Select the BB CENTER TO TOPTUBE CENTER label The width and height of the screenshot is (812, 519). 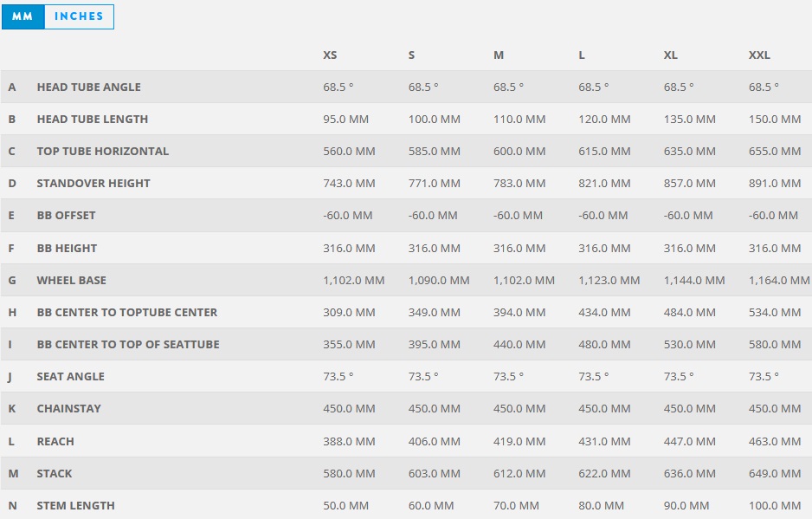(127, 313)
